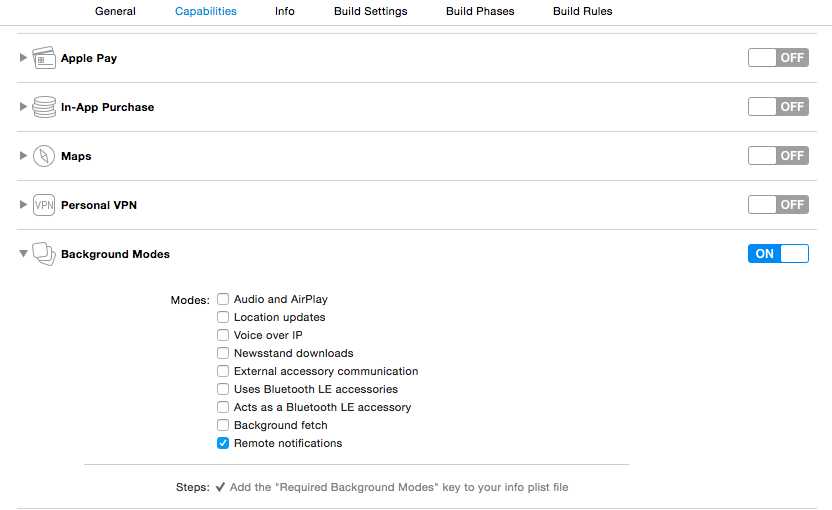Go to the Build Phases tab
Image resolution: width=832 pixels, height=510 pixels.
(480, 11)
